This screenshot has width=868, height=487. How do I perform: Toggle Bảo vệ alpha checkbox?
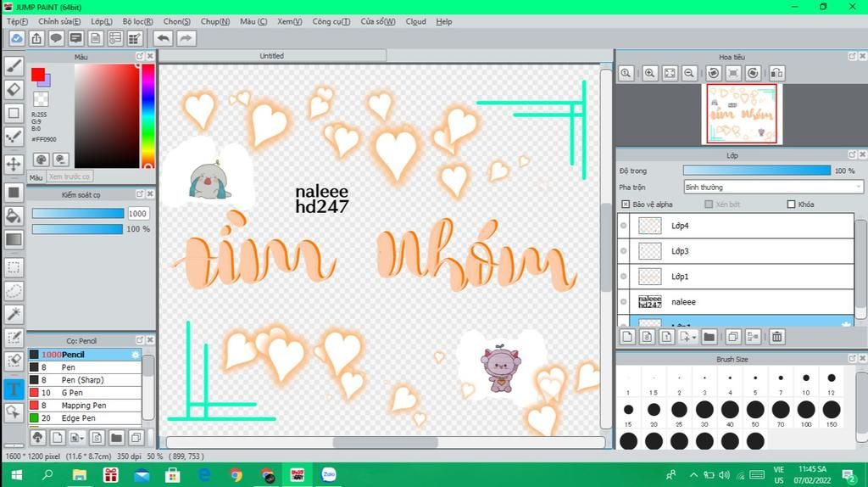(x=626, y=204)
